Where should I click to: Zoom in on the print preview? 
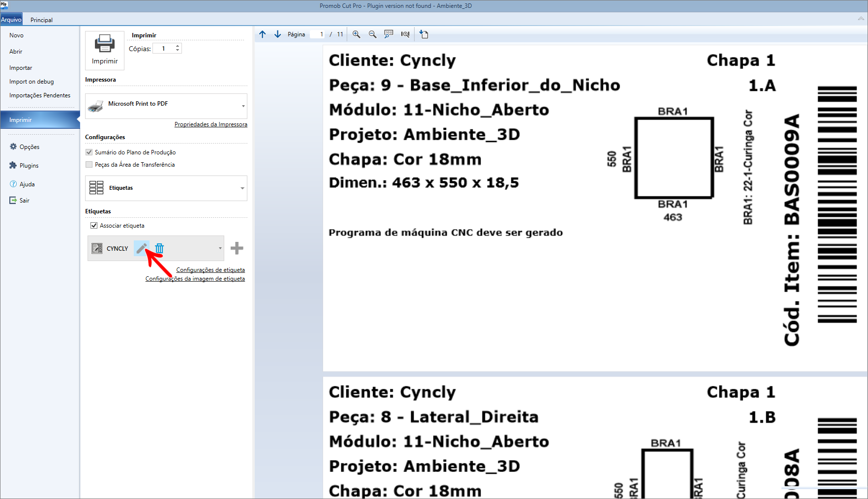pos(357,34)
